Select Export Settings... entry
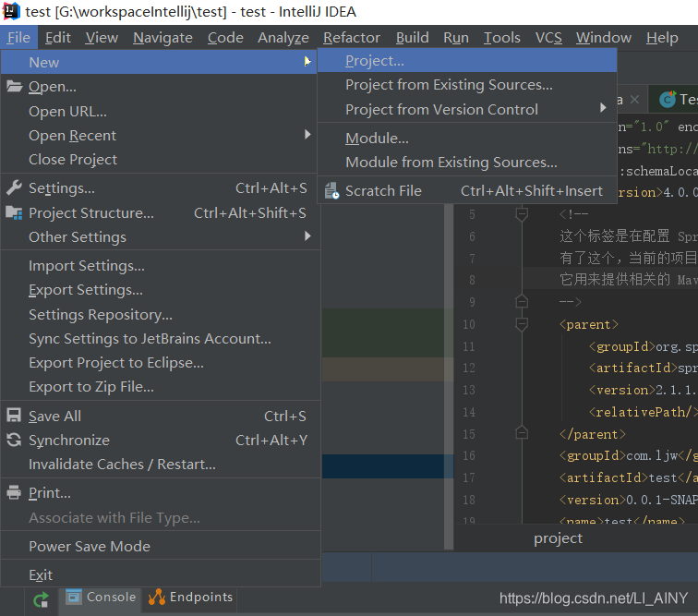The image size is (698, 616). click(x=161, y=289)
